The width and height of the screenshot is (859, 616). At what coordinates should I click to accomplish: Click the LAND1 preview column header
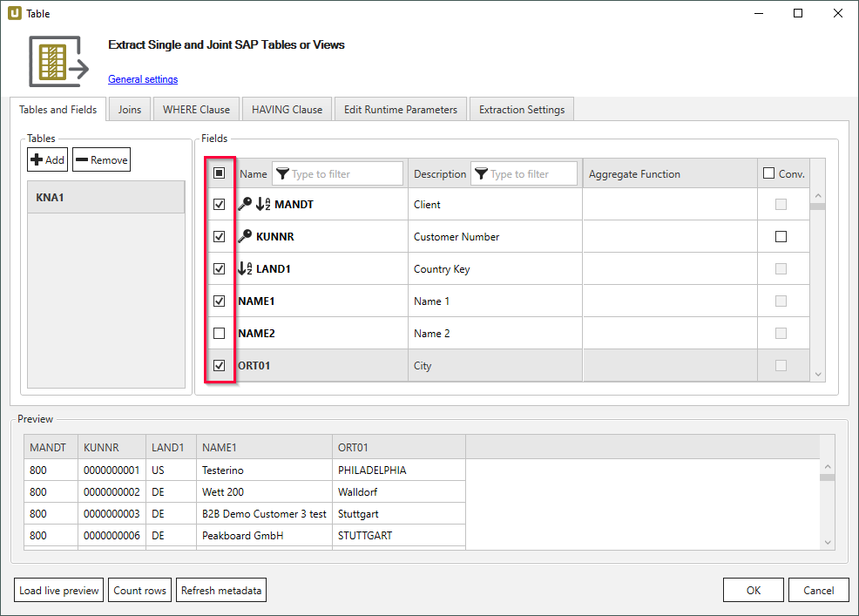tap(171, 447)
